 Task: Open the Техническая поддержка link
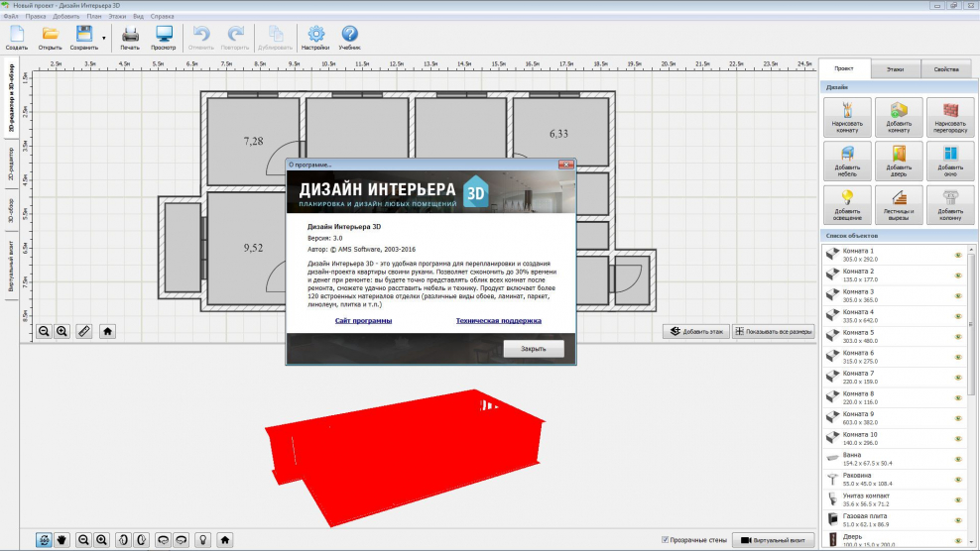click(498, 320)
